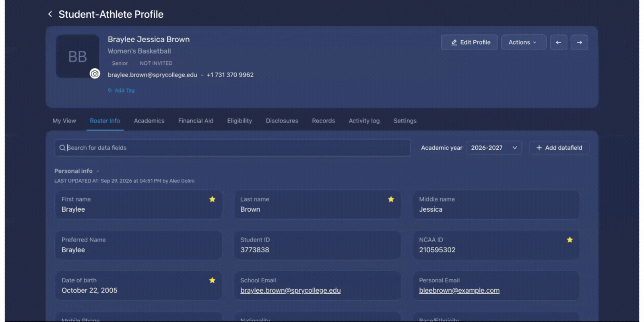Click the NOT INVITED status label
Image resolution: width=644 pixels, height=322 pixels.
click(156, 63)
